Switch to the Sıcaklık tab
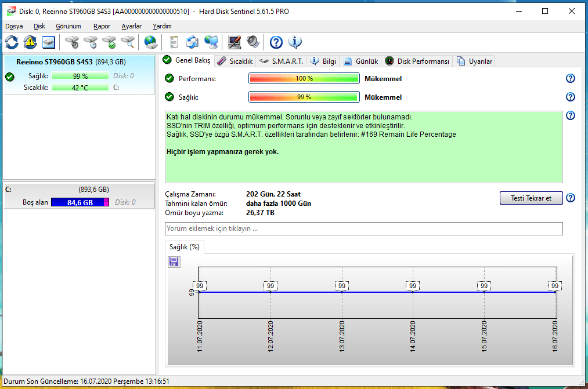This screenshot has height=389, width=588. (x=235, y=61)
